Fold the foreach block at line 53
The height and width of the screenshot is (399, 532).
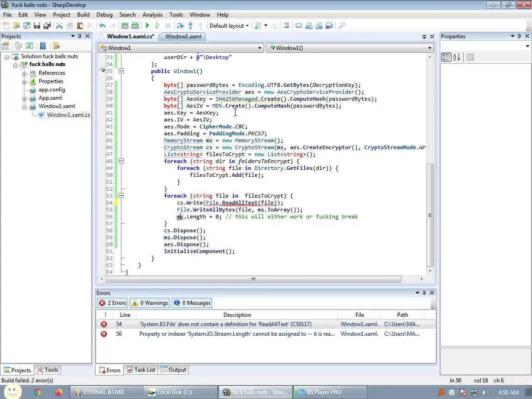click(x=121, y=196)
